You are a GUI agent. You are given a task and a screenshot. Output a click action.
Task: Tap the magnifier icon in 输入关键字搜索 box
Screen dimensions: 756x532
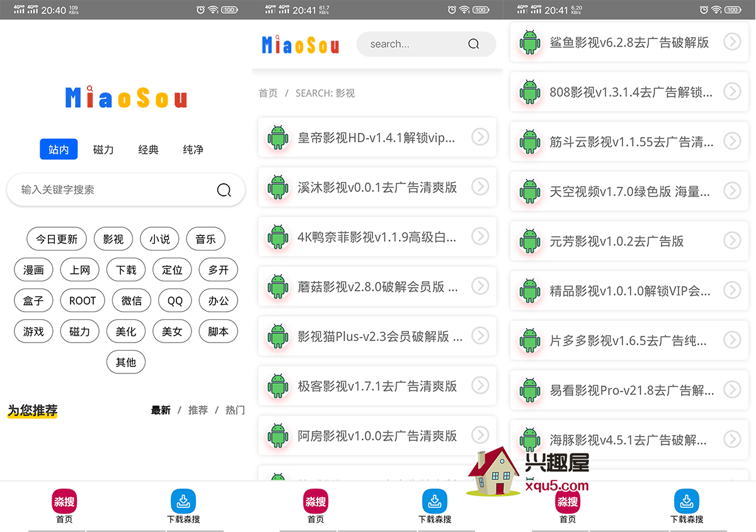[x=224, y=190]
